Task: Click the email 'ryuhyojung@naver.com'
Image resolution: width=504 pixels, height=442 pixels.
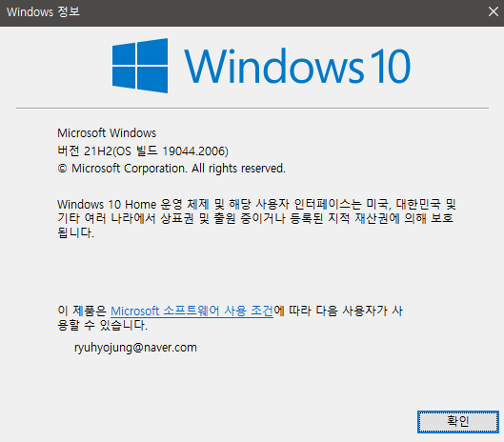Action: point(135,348)
